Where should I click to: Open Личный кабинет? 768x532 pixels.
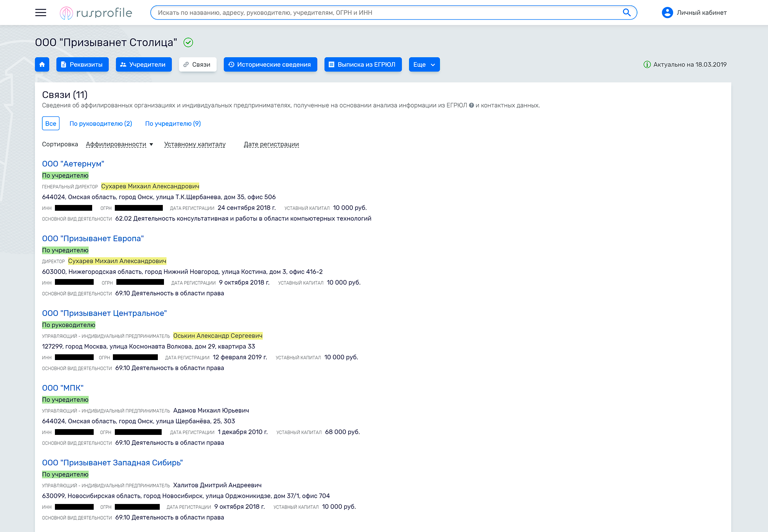(x=702, y=13)
